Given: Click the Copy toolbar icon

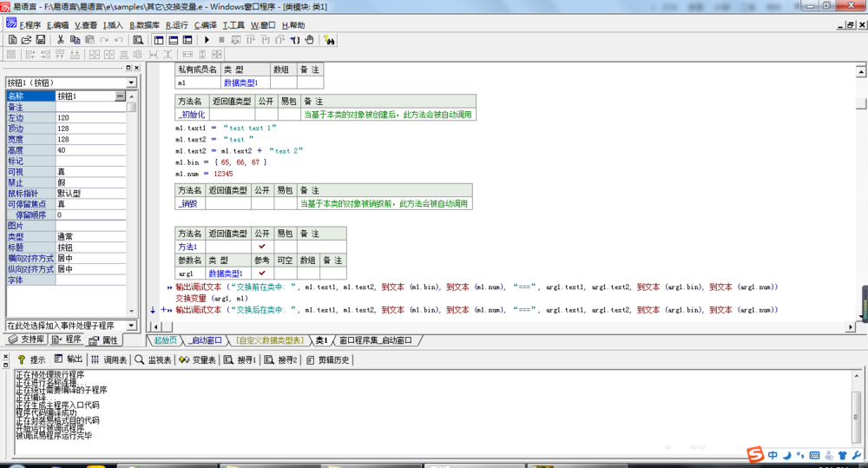Looking at the screenshot, I should (75, 40).
